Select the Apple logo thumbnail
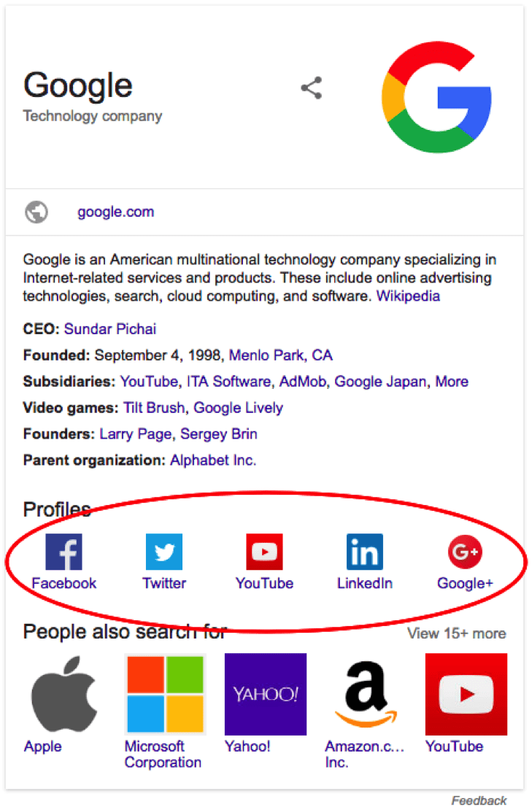Image resolution: width=532 pixels, height=810 pixels. [x=63, y=694]
